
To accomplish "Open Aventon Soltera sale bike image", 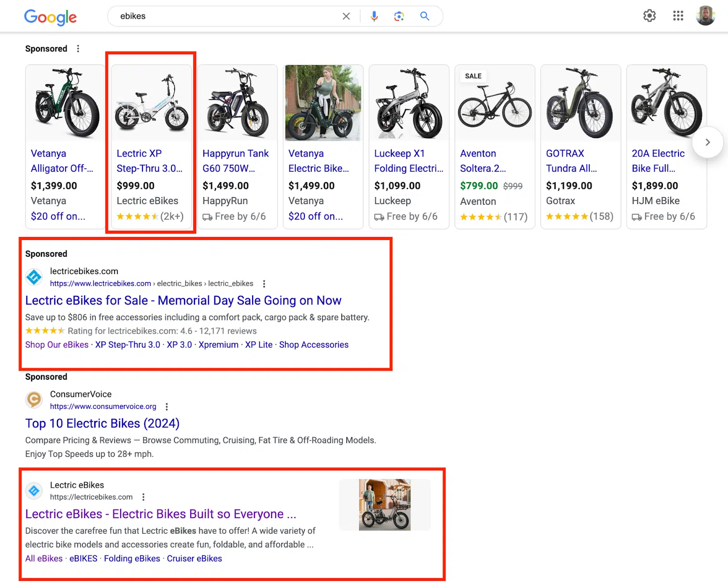I will pos(495,103).
